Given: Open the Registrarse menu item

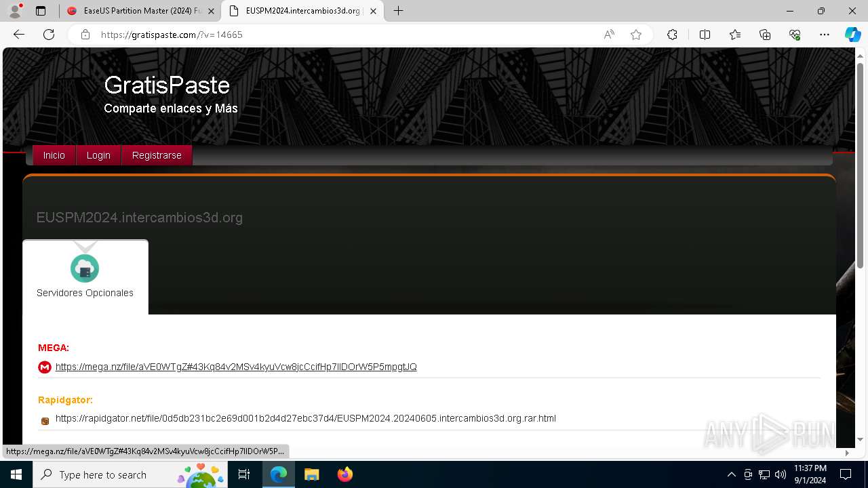Looking at the screenshot, I should coord(157,155).
